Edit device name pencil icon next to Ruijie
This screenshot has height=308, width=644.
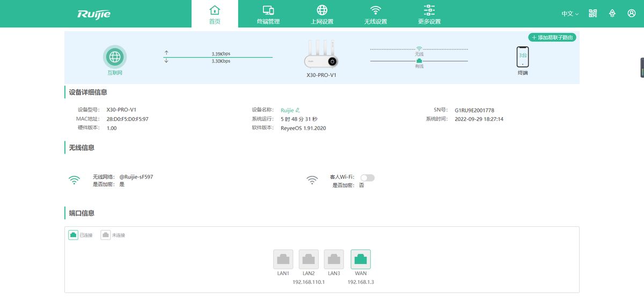[x=298, y=110]
